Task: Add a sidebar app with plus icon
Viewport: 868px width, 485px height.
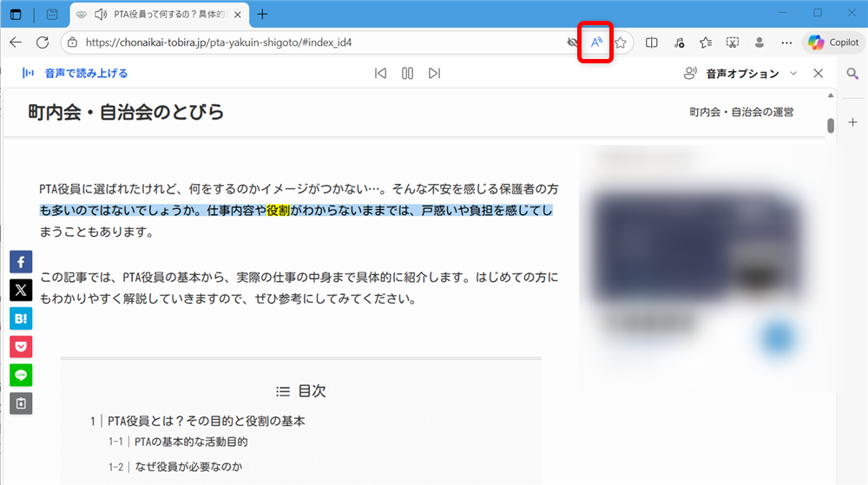Action: point(852,122)
